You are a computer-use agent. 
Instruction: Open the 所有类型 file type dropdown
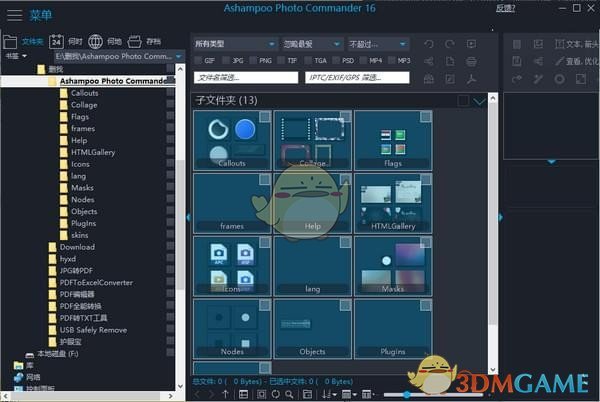click(x=235, y=44)
